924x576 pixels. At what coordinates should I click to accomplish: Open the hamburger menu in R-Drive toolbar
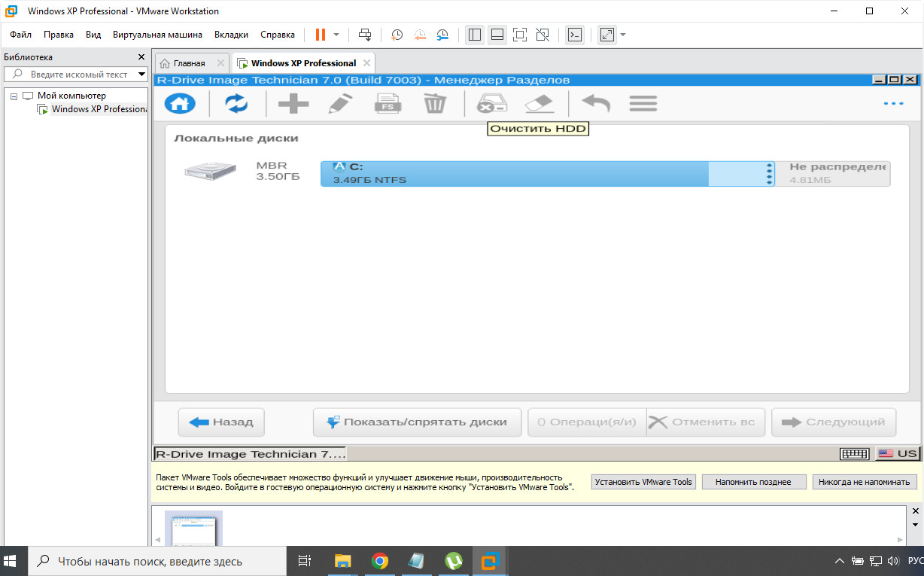tap(643, 104)
